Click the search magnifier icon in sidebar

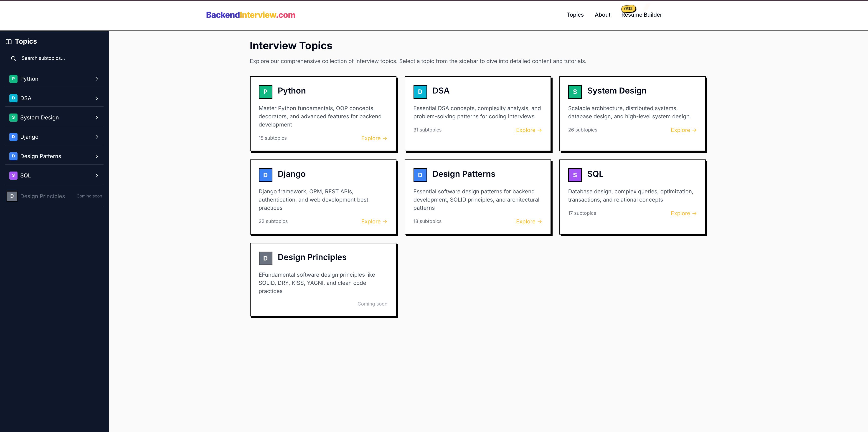coord(13,59)
